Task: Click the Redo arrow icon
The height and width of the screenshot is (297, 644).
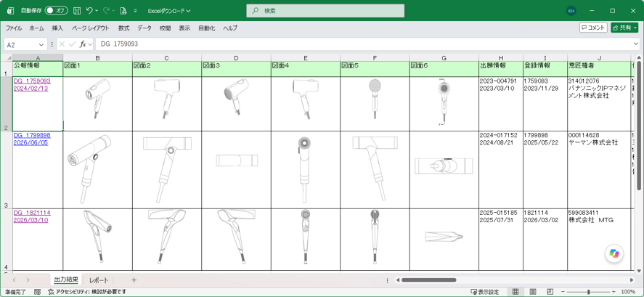Action: coord(106,11)
